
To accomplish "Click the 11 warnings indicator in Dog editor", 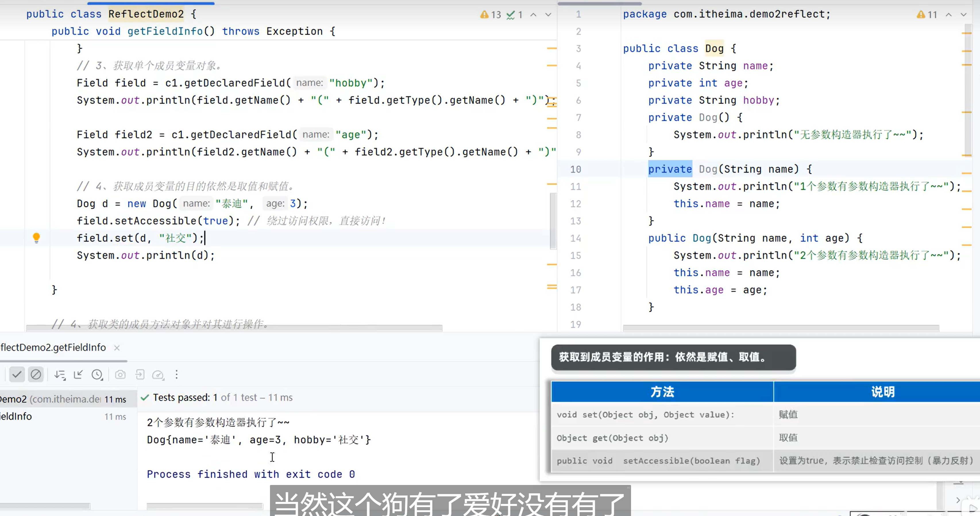I will pyautogui.click(x=927, y=14).
